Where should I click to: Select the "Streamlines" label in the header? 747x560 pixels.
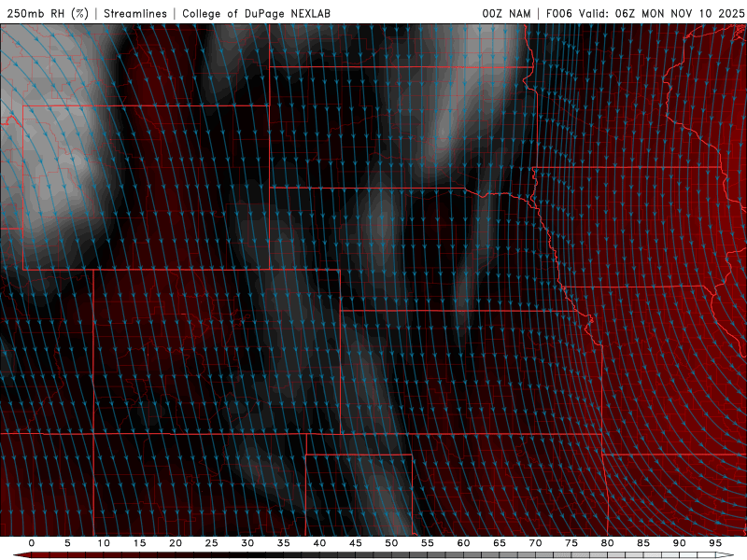[135, 13]
